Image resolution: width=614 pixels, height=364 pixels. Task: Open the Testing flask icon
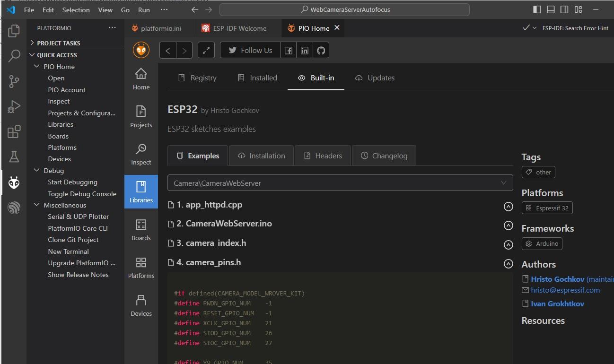(14, 157)
